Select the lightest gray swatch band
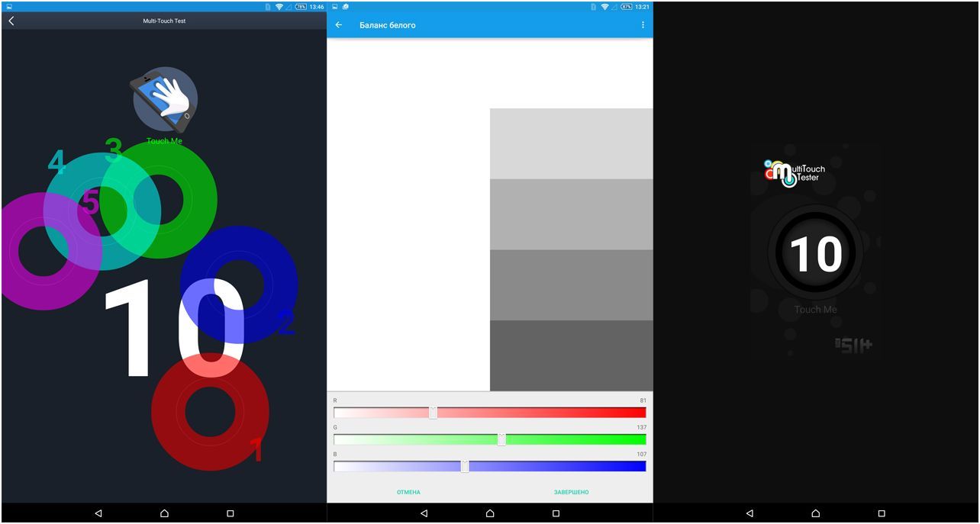Image resolution: width=980 pixels, height=524 pixels. click(571, 143)
